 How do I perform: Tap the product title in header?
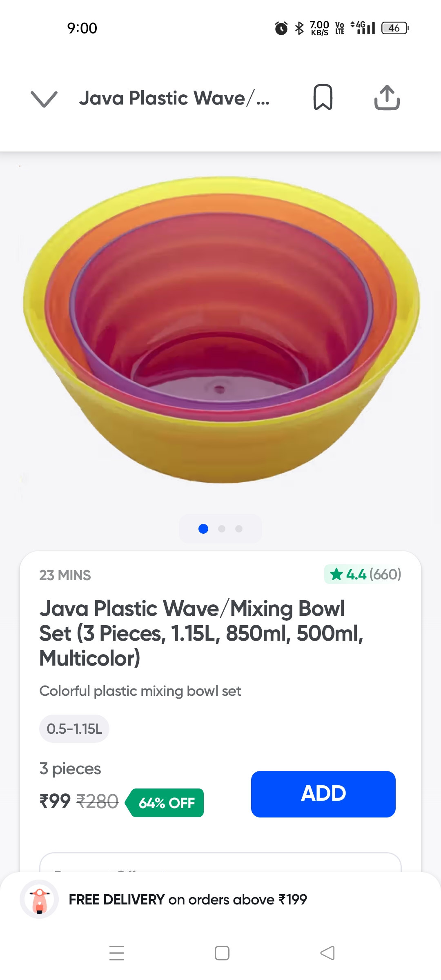click(x=174, y=98)
